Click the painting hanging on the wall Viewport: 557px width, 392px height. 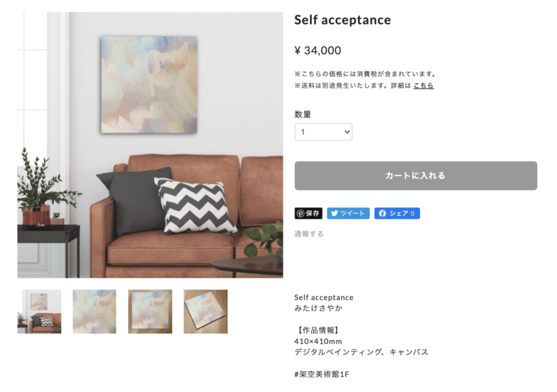tap(149, 84)
